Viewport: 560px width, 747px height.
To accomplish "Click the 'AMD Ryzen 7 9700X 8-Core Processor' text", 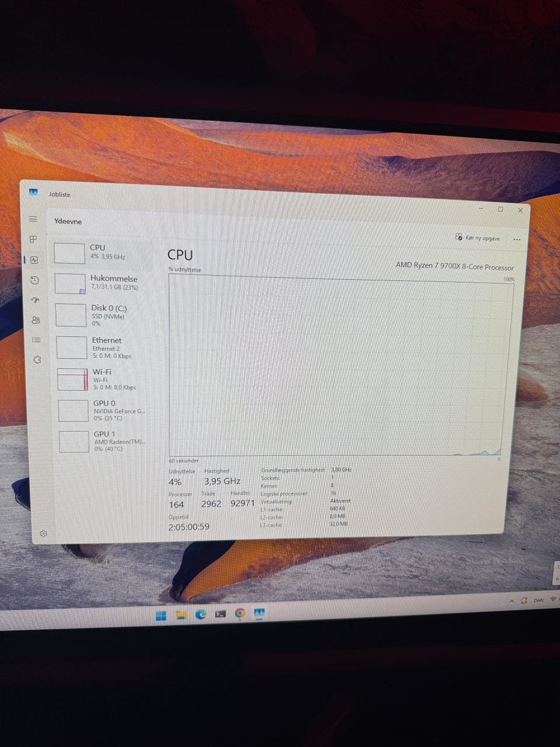I will click(455, 266).
